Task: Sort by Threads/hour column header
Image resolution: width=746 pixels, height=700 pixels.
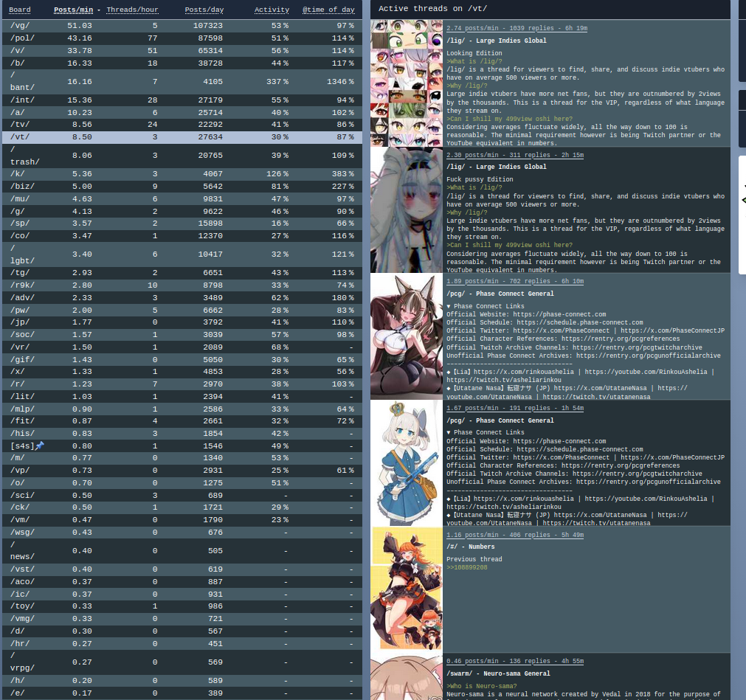Action: 132,10
